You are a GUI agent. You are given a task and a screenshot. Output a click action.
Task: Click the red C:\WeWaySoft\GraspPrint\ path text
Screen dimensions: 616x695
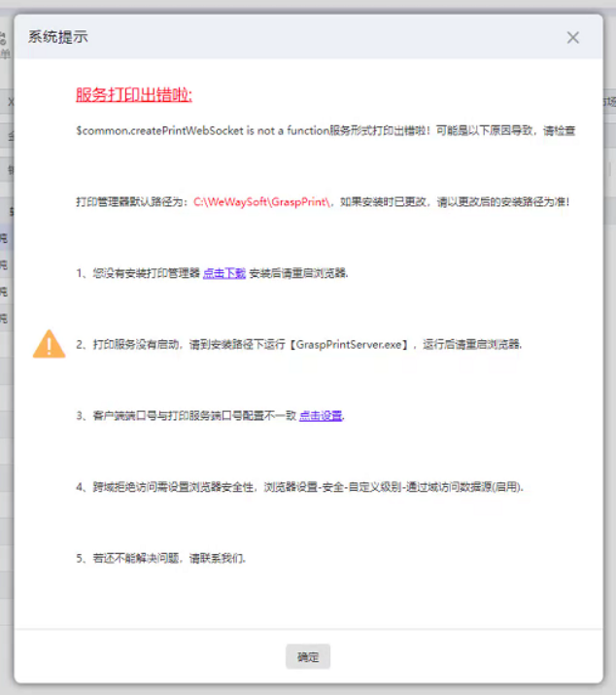pyautogui.click(x=262, y=202)
